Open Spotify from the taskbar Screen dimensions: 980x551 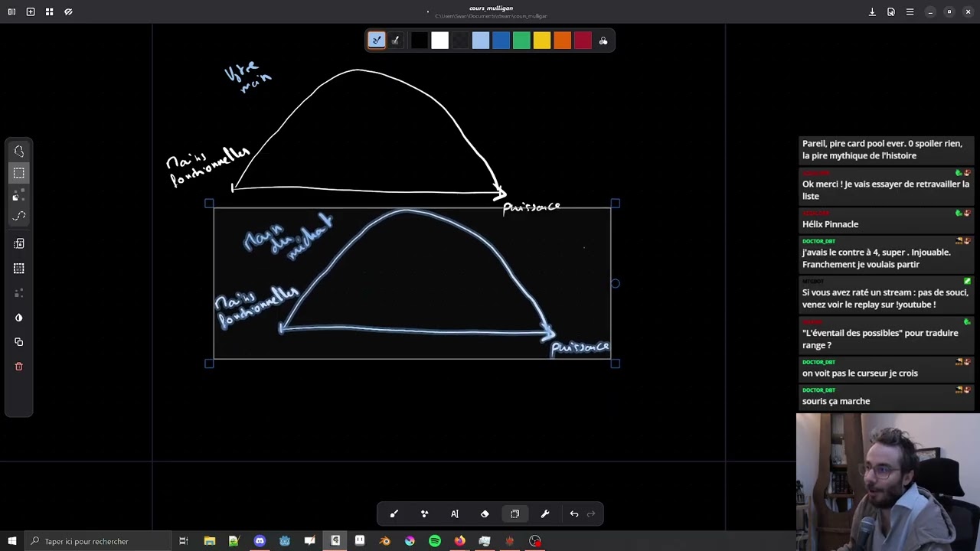(435, 541)
